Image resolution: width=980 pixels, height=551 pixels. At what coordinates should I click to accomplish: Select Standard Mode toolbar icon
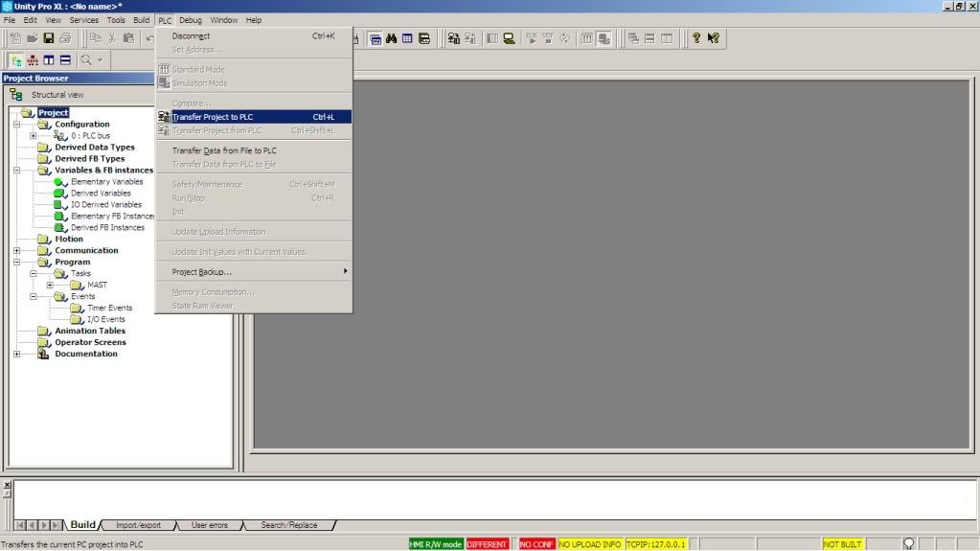click(586, 38)
